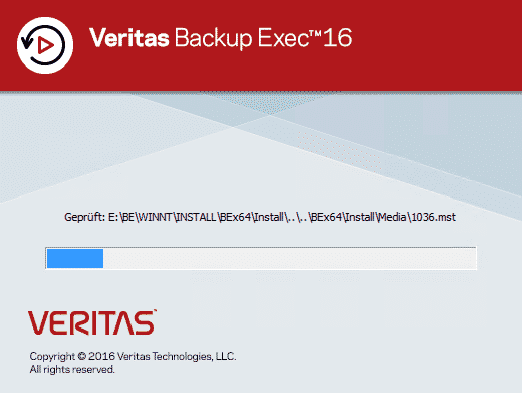Click the All rights reserved text

point(72,369)
